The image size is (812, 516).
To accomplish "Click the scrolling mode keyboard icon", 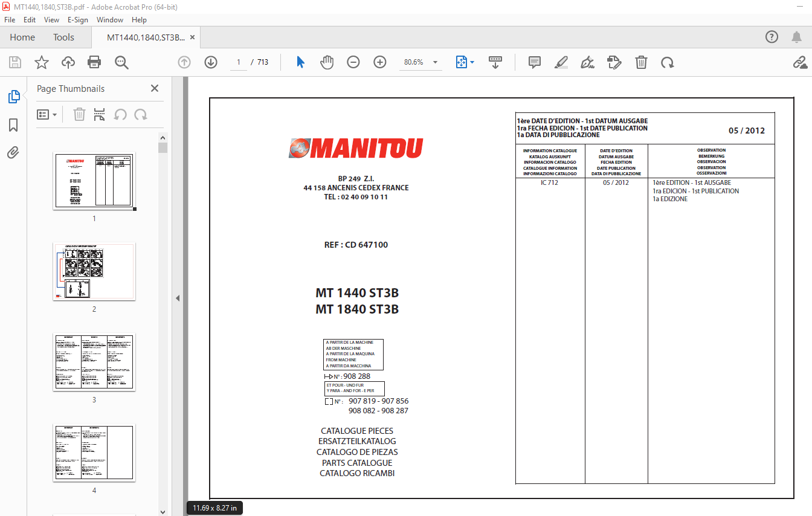I will pos(495,62).
